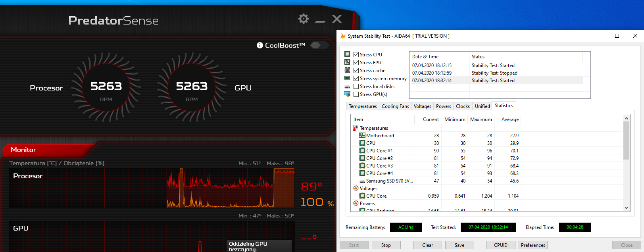The width and height of the screenshot is (644, 252).
Task: Click the Item column header
Action: click(383, 119)
